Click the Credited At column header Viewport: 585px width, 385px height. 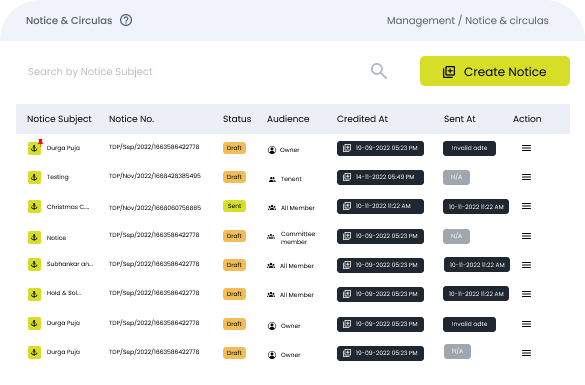pos(362,119)
